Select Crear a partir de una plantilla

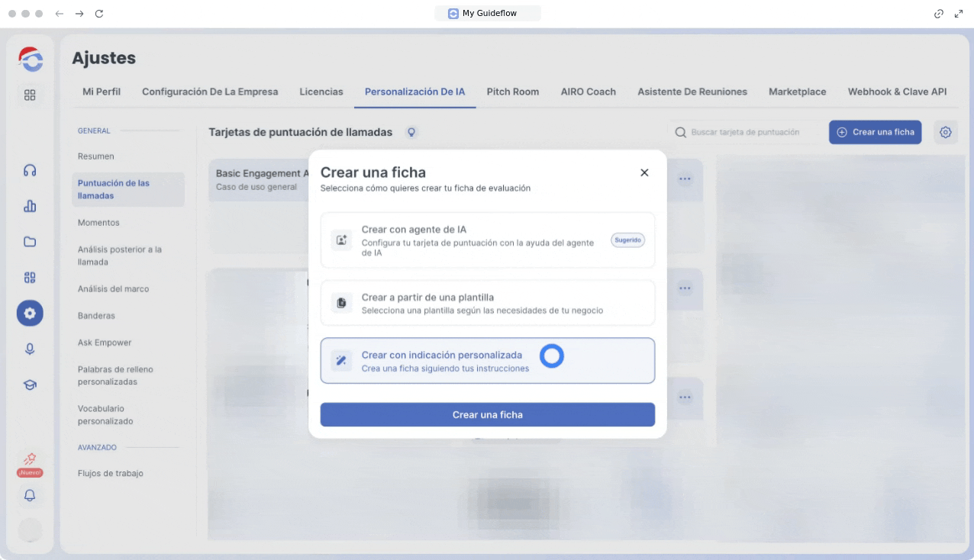point(487,303)
